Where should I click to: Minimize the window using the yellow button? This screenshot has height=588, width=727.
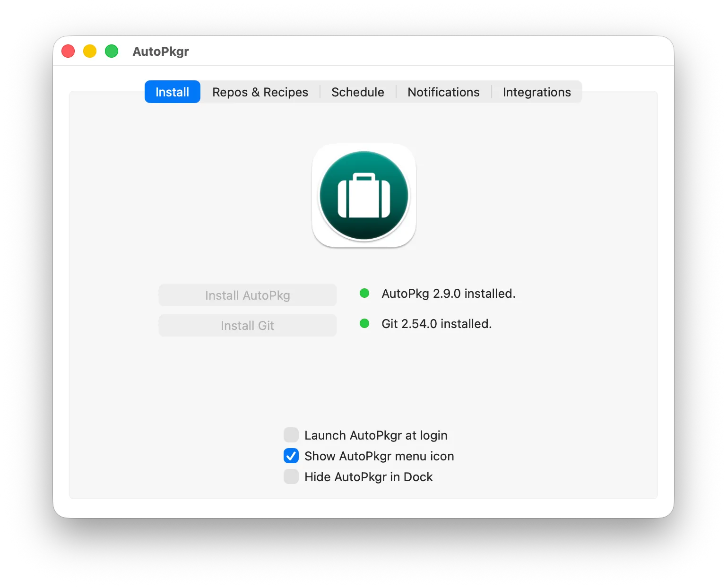pyautogui.click(x=90, y=51)
